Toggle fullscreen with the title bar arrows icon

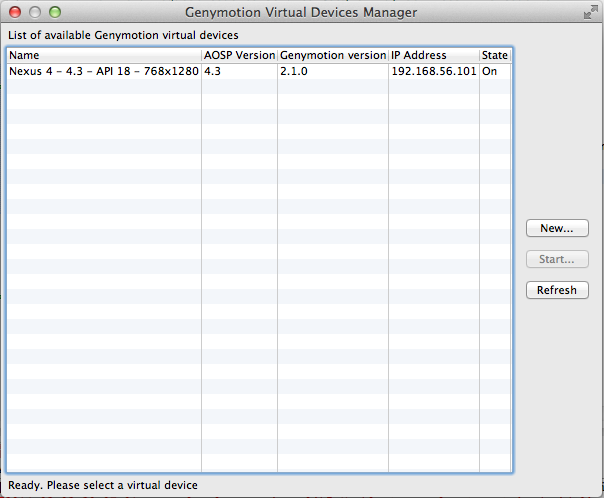(591, 12)
